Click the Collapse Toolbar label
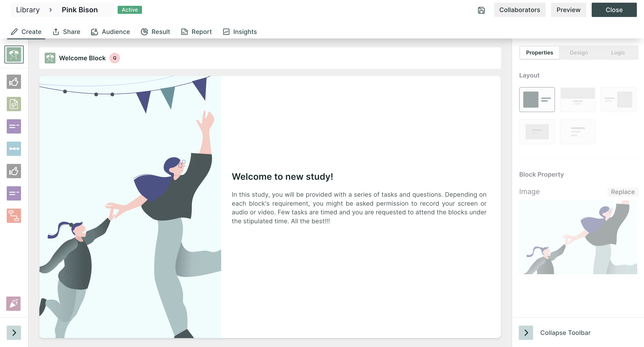This screenshot has height=347, width=644. tap(565, 333)
